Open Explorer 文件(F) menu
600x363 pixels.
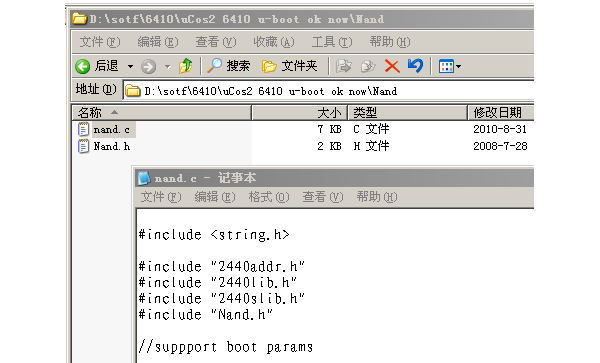click(x=99, y=42)
